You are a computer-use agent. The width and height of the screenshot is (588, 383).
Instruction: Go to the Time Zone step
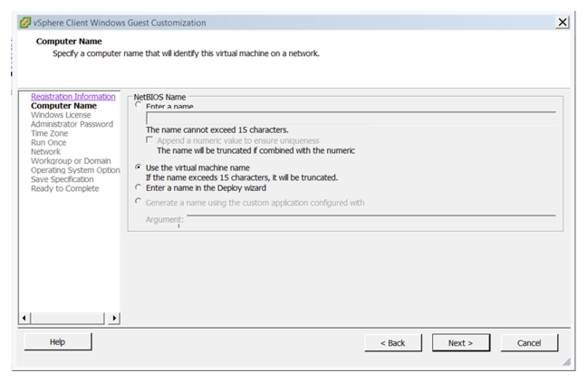coord(49,133)
